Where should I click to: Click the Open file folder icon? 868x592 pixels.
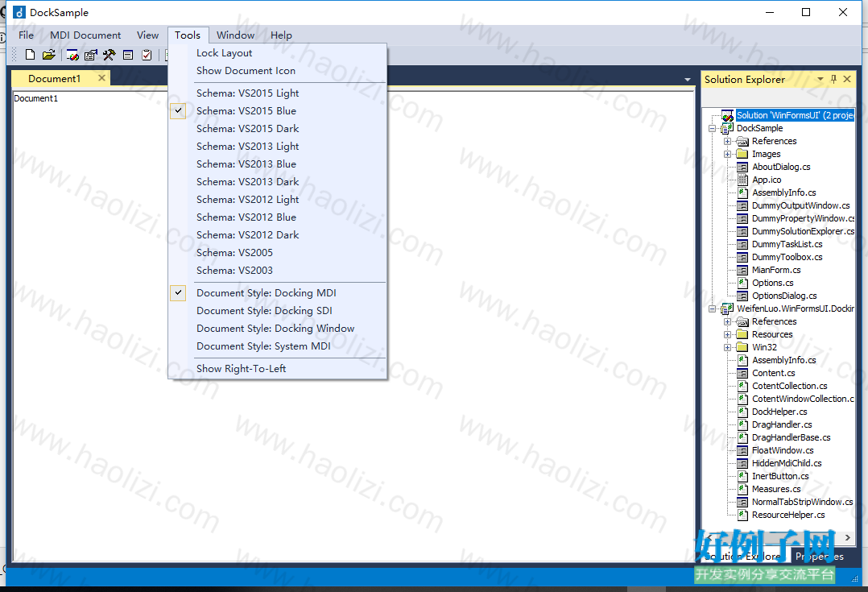point(48,54)
